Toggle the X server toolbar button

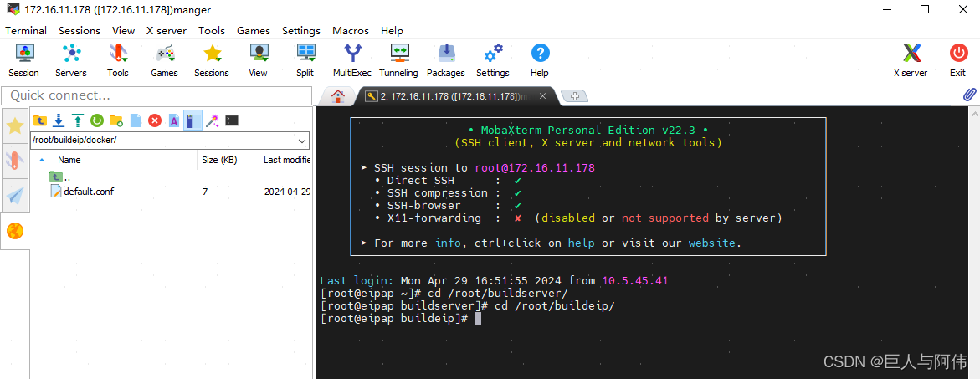click(x=911, y=60)
